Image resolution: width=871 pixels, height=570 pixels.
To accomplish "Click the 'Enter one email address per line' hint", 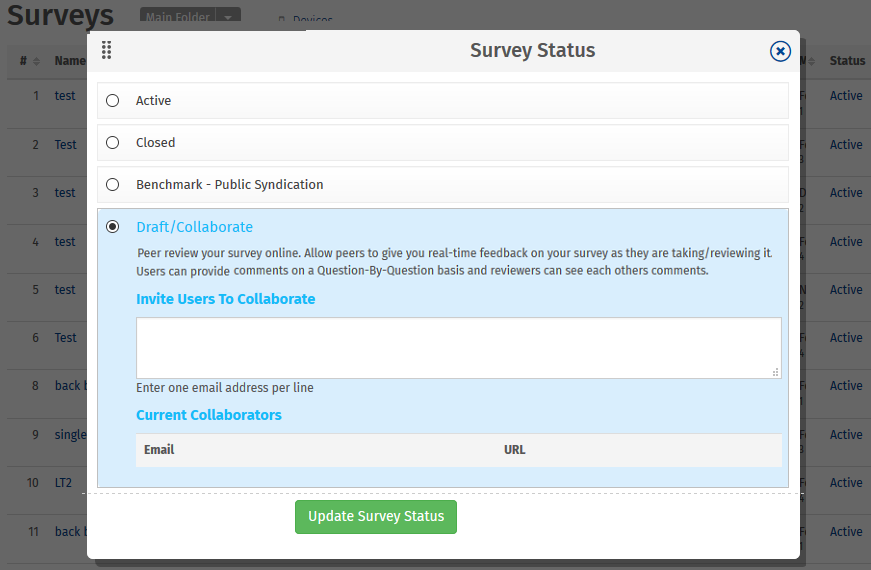I will 224,388.
